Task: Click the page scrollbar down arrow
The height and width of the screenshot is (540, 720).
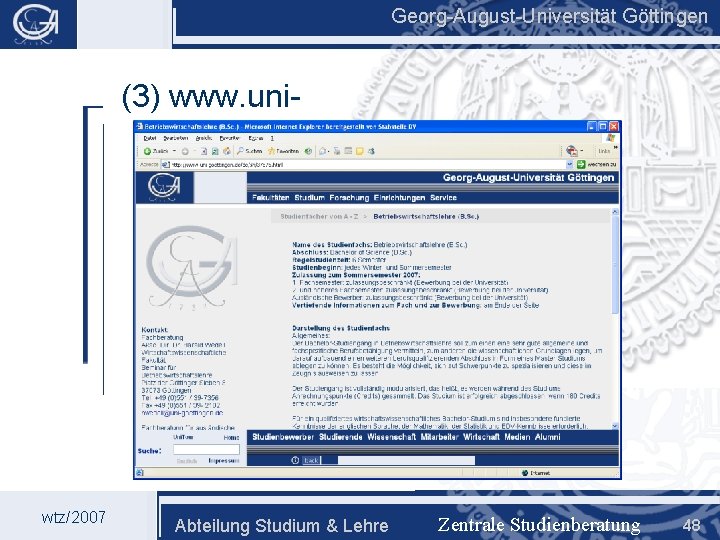Action: 615,427
